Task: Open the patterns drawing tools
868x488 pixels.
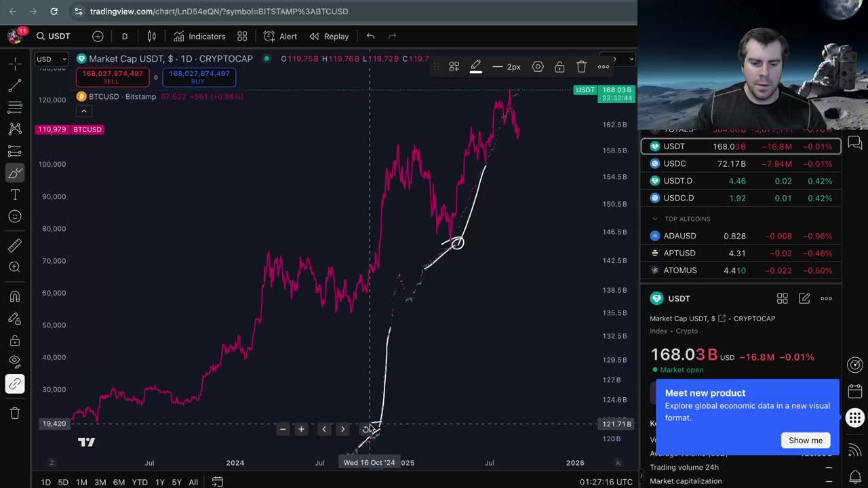Action: pyautogui.click(x=15, y=129)
